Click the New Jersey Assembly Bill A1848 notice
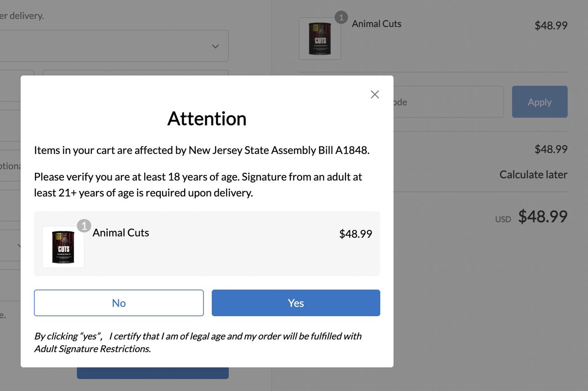The width and height of the screenshot is (588, 391). (202, 150)
